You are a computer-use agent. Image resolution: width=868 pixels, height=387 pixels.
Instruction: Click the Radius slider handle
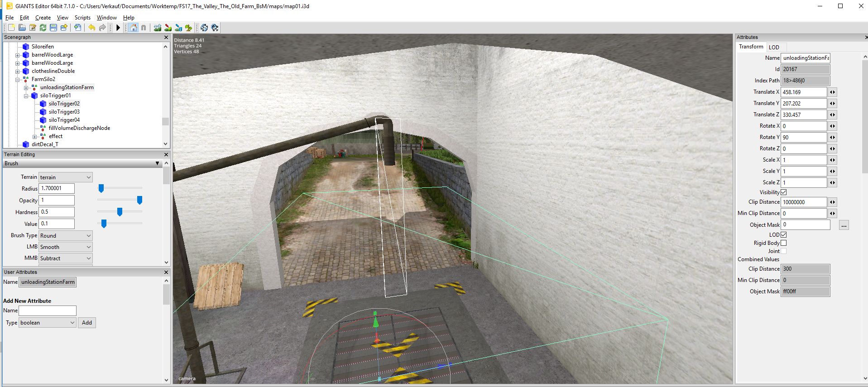coord(101,188)
